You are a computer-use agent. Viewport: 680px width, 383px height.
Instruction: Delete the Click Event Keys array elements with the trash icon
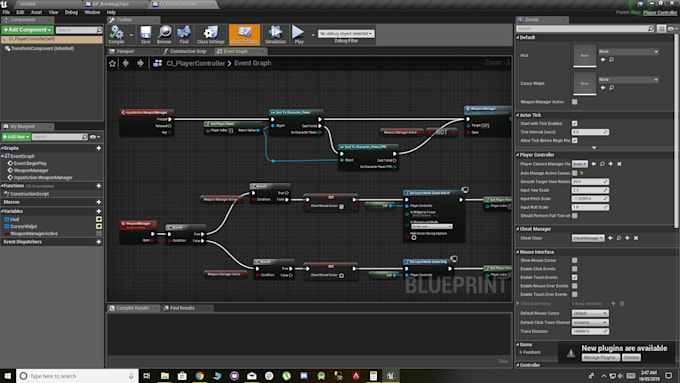click(622, 304)
